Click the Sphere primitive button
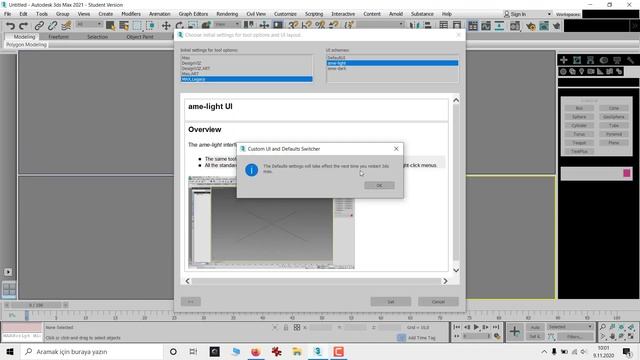This screenshot has width=640, height=360. [x=579, y=117]
